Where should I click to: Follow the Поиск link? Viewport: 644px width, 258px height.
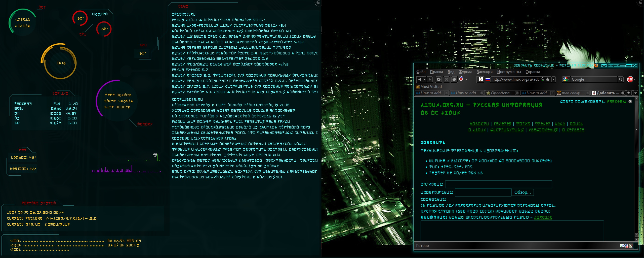tap(576, 124)
